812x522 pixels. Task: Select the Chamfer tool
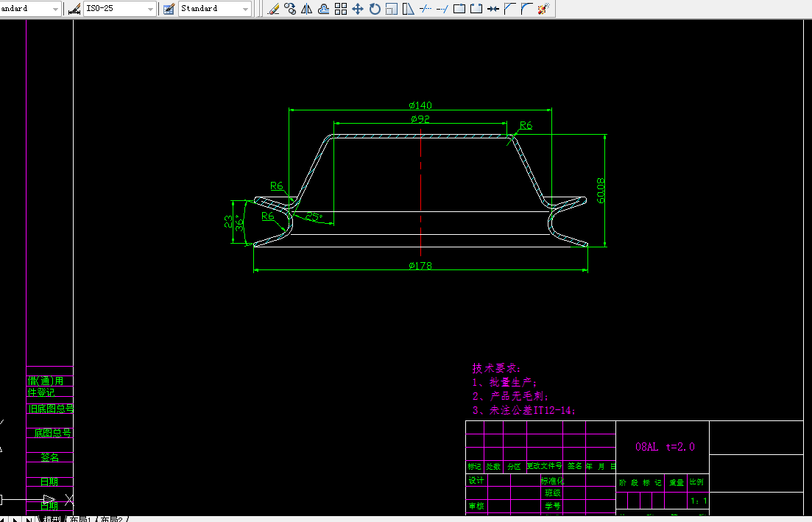pyautogui.click(x=509, y=9)
